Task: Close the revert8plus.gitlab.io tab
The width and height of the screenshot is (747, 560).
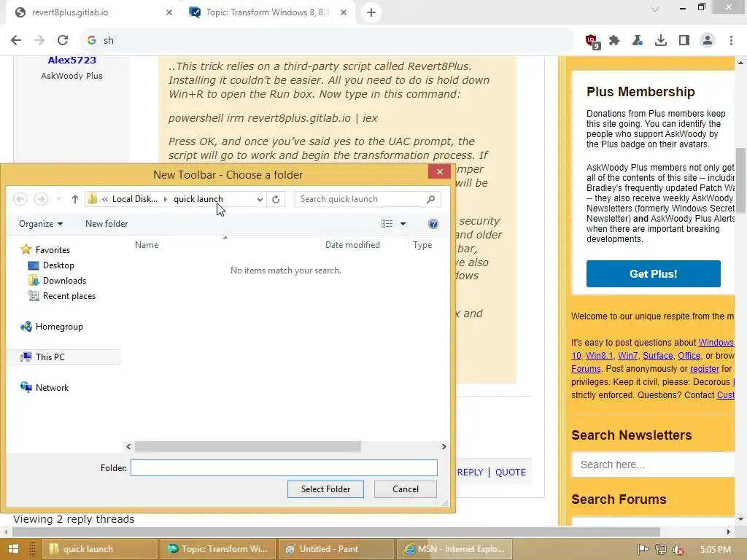Action: click(x=169, y=12)
